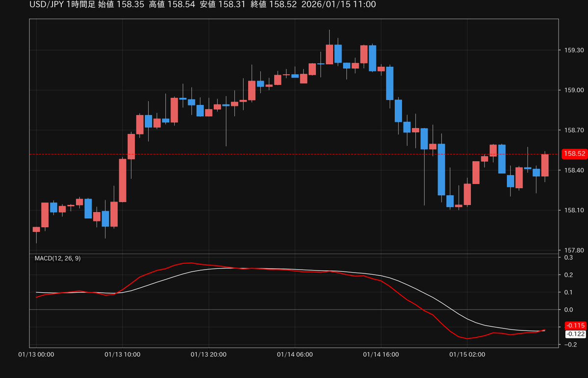The image size is (588, 378).
Task: Click the 0.0 MACD axis label
Action: (x=568, y=310)
